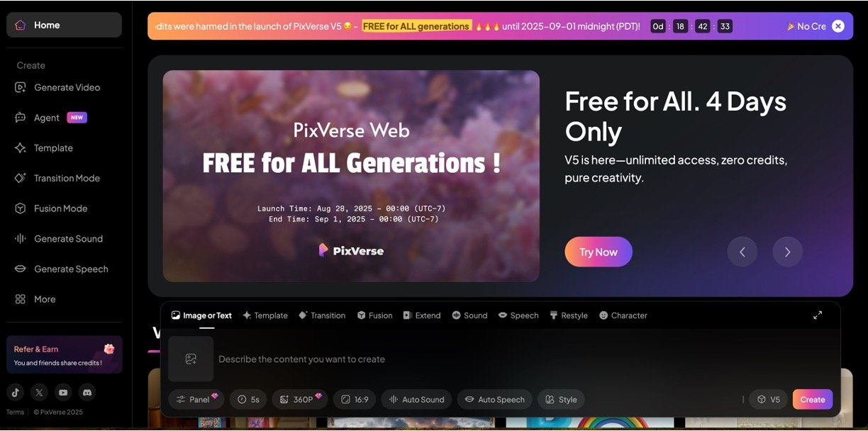Viewport: 868px width, 431px height.
Task: Show the previous banner slide
Action: click(742, 252)
